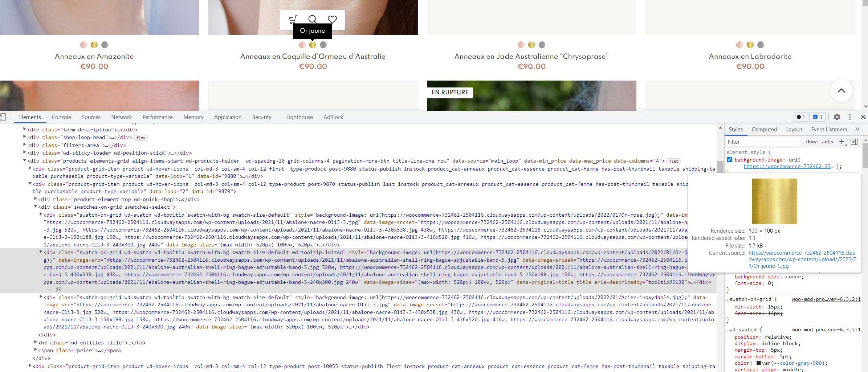Open quick view with the magnifier icon
Image resolution: width=868 pixels, height=372 pixels.
pos(313,19)
